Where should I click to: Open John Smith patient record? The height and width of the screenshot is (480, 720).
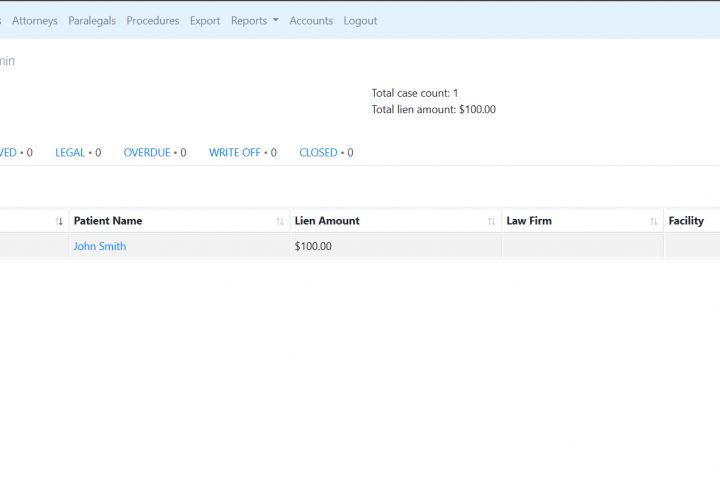point(100,246)
